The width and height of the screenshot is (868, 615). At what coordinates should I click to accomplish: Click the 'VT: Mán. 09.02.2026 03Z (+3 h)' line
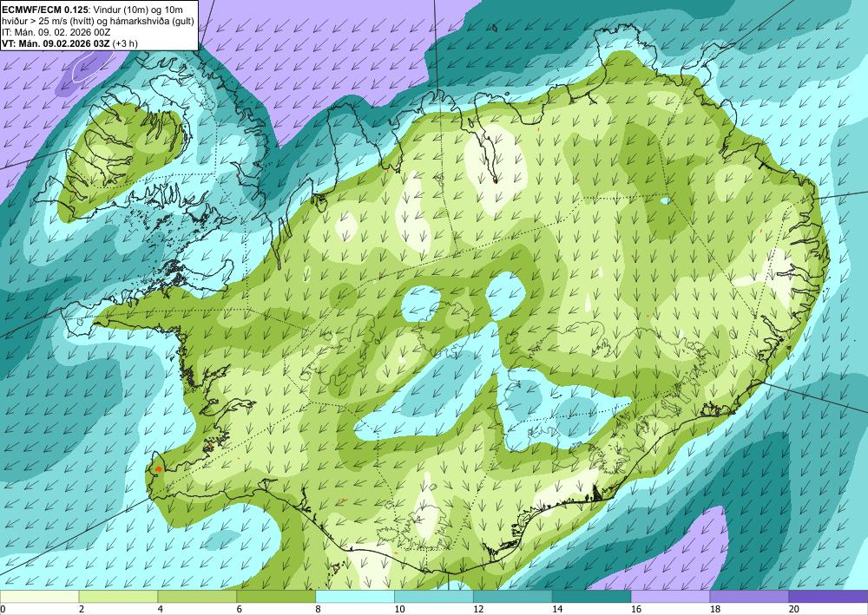pos(70,43)
